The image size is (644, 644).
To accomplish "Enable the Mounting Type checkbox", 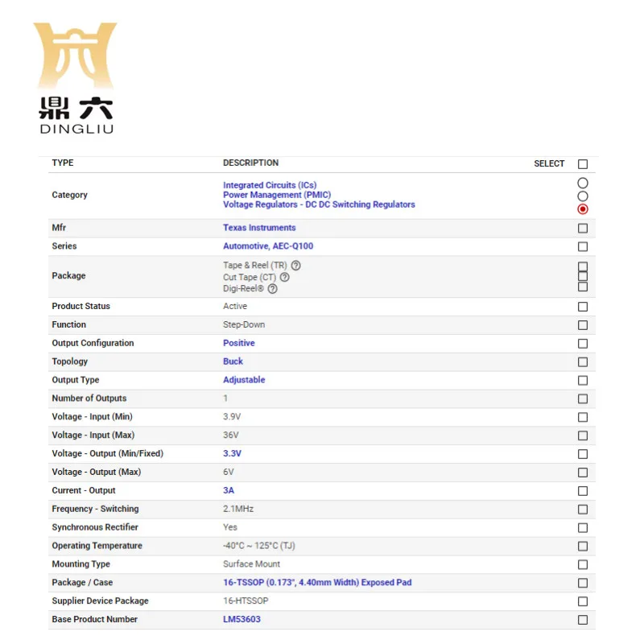I will pos(582,564).
